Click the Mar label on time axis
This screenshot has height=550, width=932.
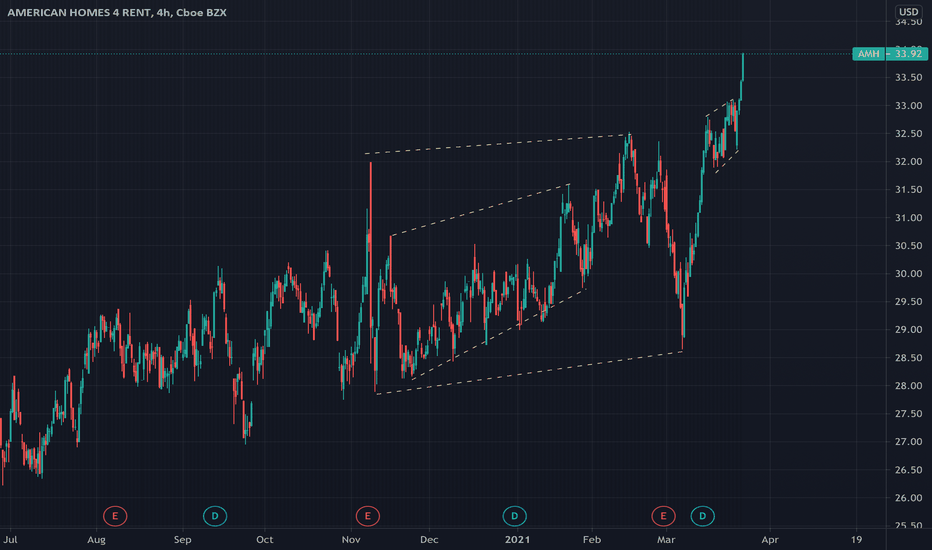click(666, 539)
